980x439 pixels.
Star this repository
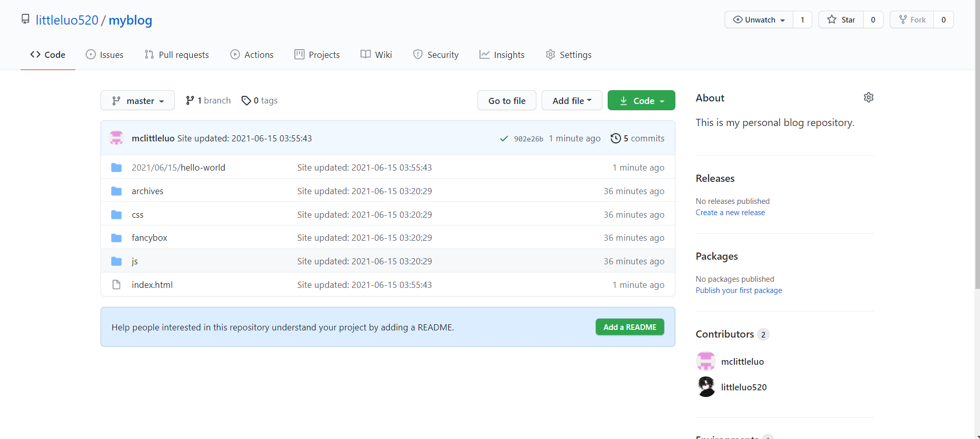tap(841, 20)
